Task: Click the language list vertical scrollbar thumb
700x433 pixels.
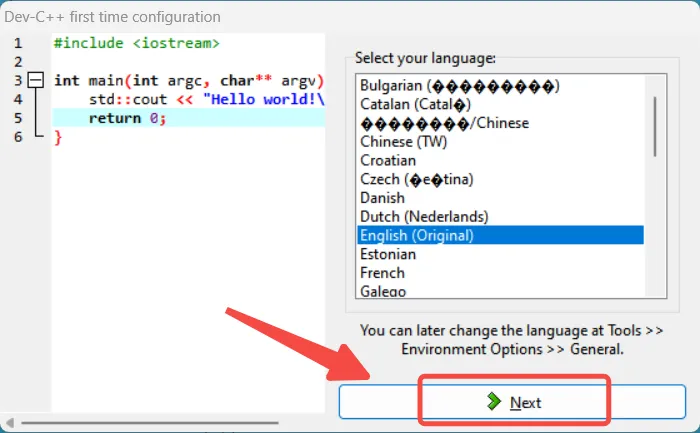Action: (655, 127)
